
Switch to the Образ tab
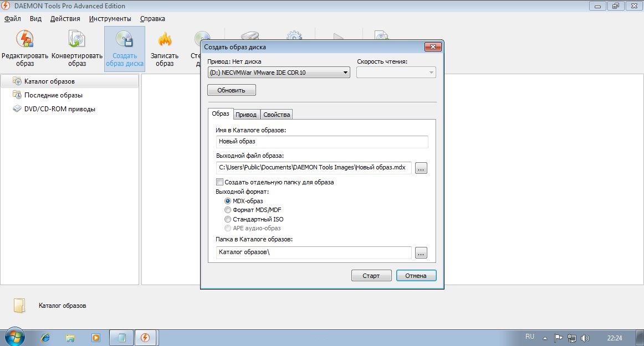point(221,113)
